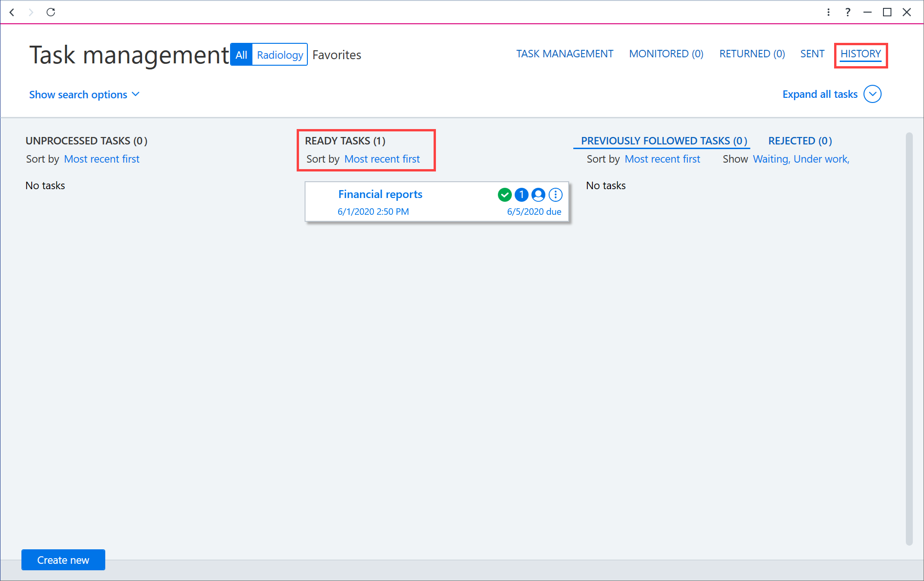The height and width of the screenshot is (581, 924).
Task: Click the vertical scrollbar on the right
Action: pyautogui.click(x=909, y=339)
